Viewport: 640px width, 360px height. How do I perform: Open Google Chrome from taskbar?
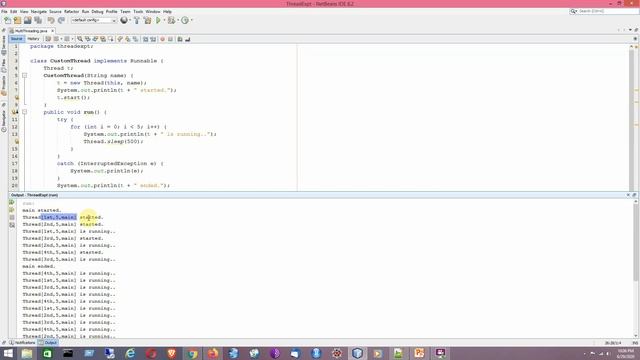[192, 353]
